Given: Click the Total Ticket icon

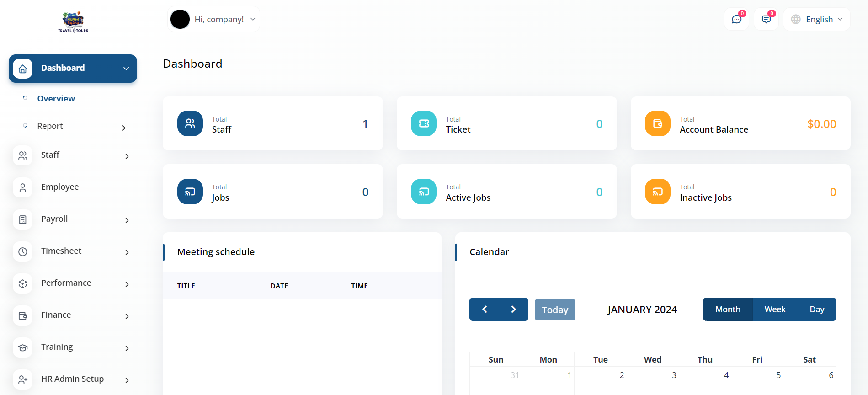Looking at the screenshot, I should pos(424,123).
